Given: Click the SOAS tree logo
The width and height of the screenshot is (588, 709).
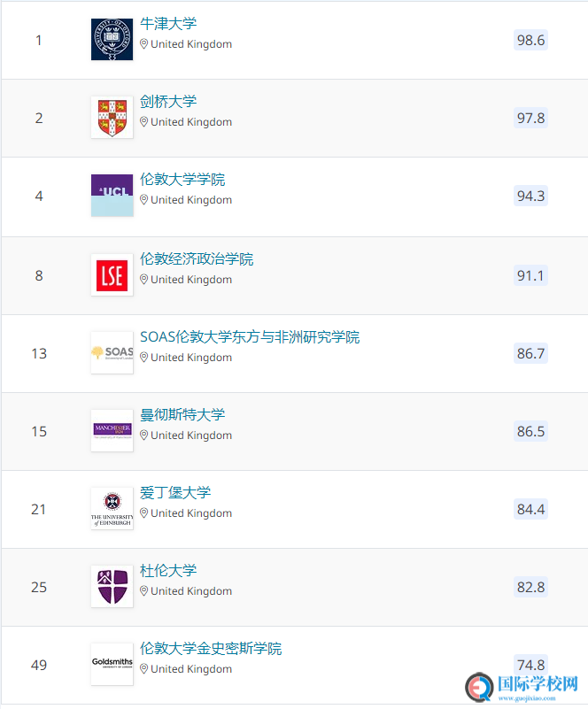Looking at the screenshot, I should [x=112, y=352].
